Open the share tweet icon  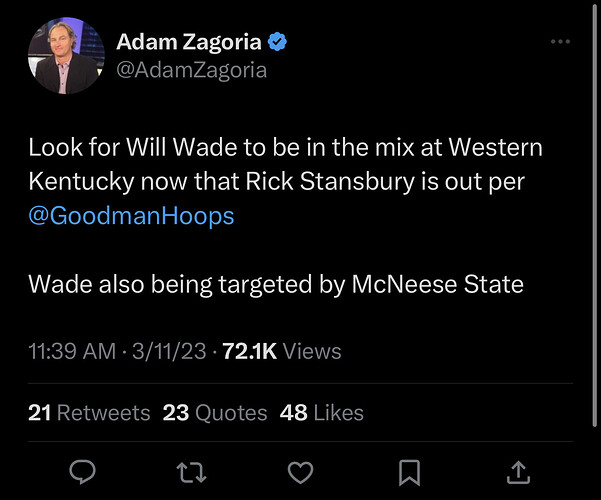518,471
